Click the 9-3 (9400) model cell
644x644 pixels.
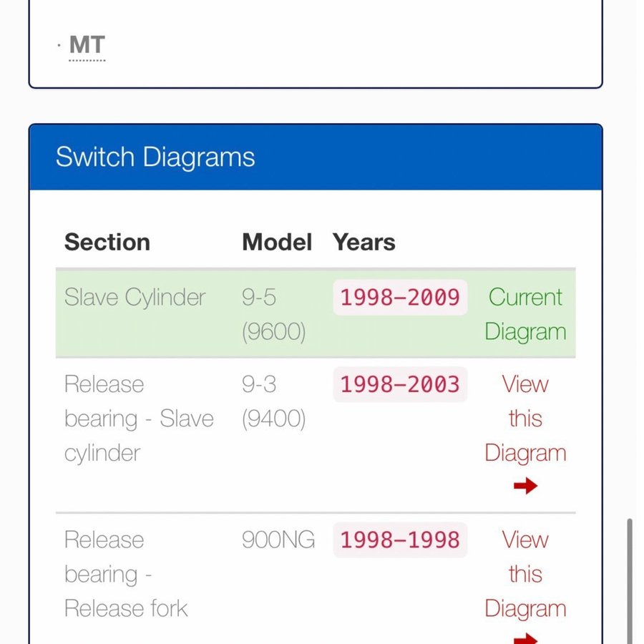click(273, 401)
